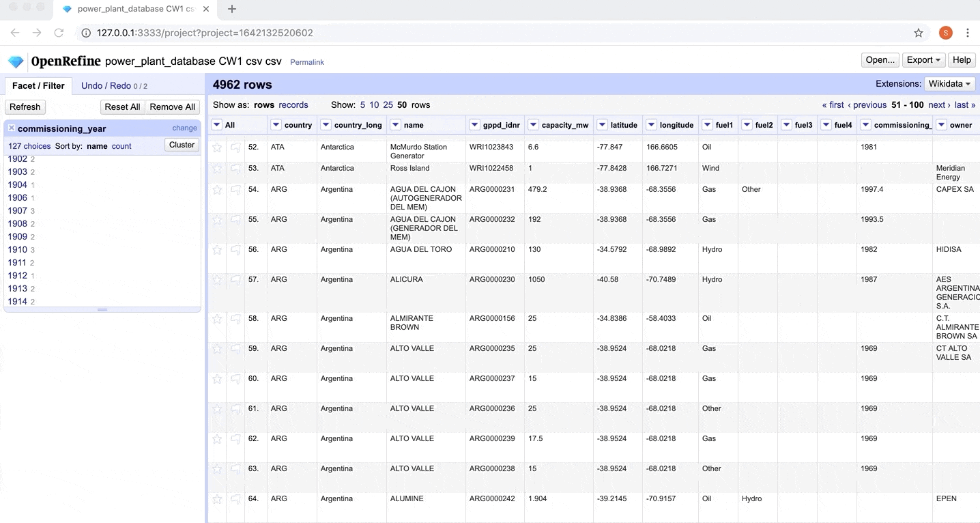Viewport: 980px width, 523px height.
Task: Open the Export dropdown
Action: click(x=923, y=60)
